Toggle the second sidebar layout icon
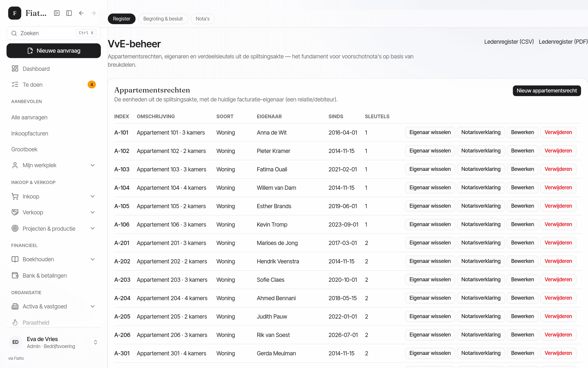Screen dimensions: 588x368 point(69,13)
